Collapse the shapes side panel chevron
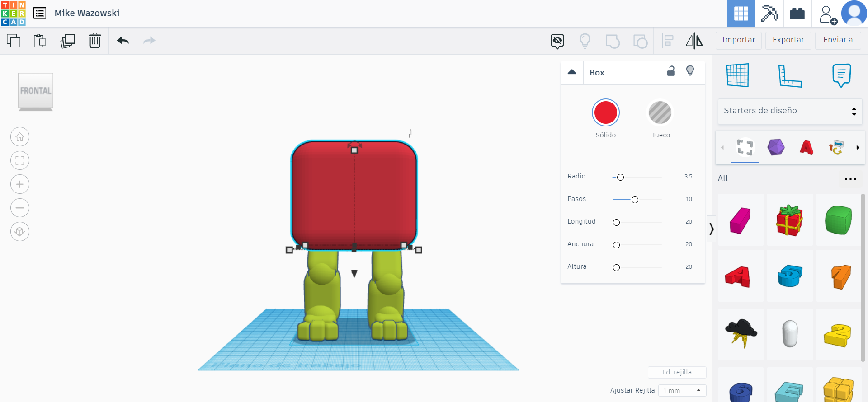 (712, 229)
